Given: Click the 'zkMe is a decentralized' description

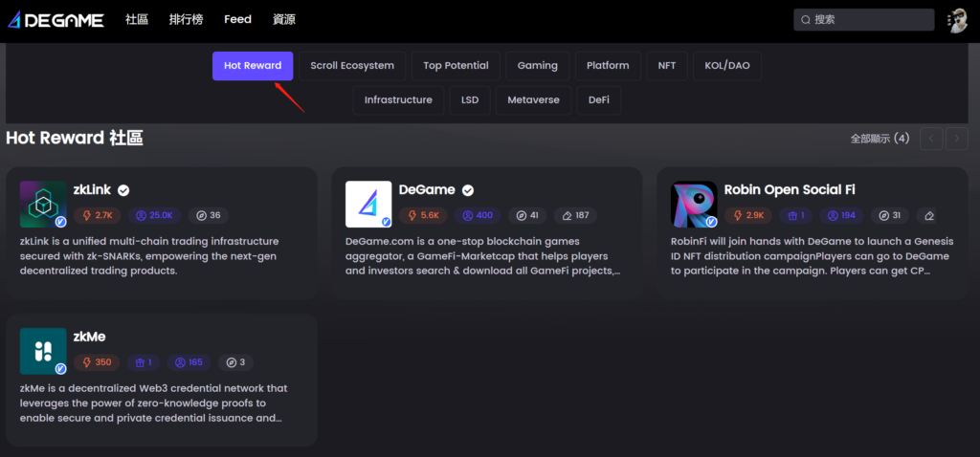Looking at the screenshot, I should click(x=153, y=403).
